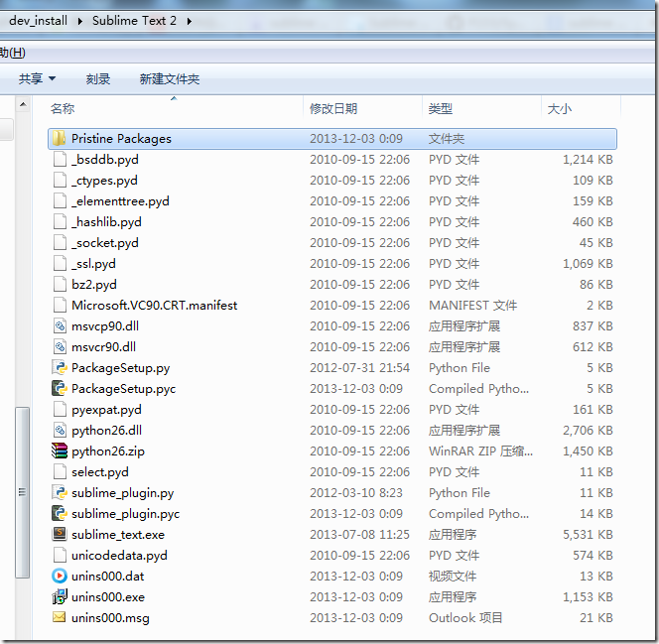Click the WinRAR ZIP 压缩 type cell
Viewport: 659px width, 644px height.
coord(480,451)
